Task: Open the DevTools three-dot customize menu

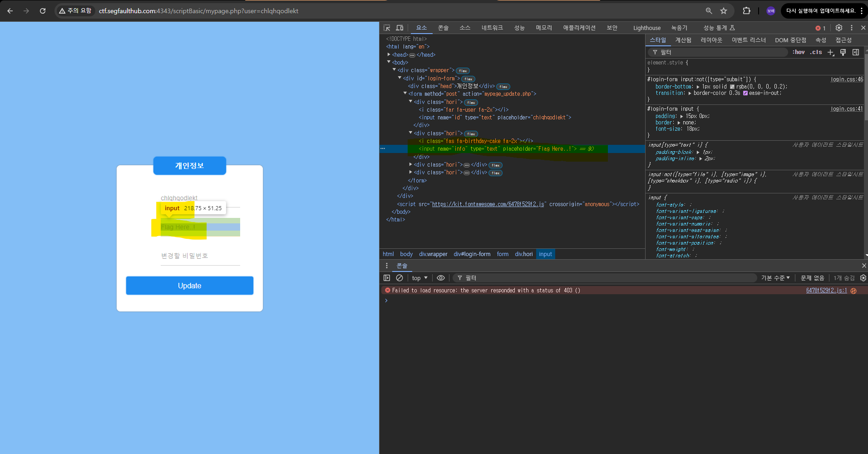Action: (x=852, y=28)
